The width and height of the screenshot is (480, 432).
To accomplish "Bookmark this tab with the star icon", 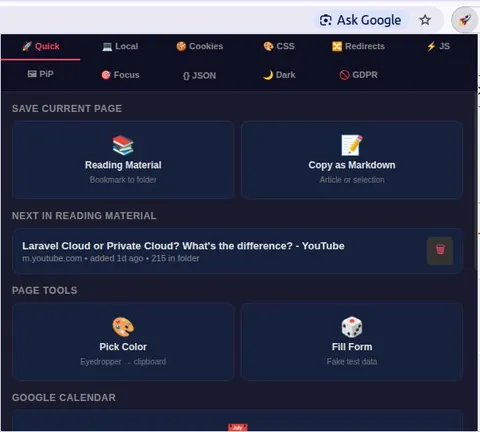I will coord(425,20).
